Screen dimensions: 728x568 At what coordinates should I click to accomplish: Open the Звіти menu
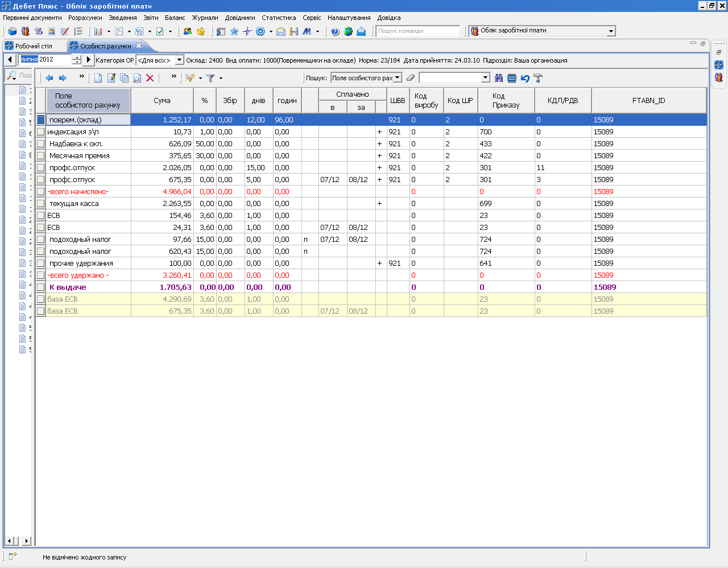[x=151, y=18]
